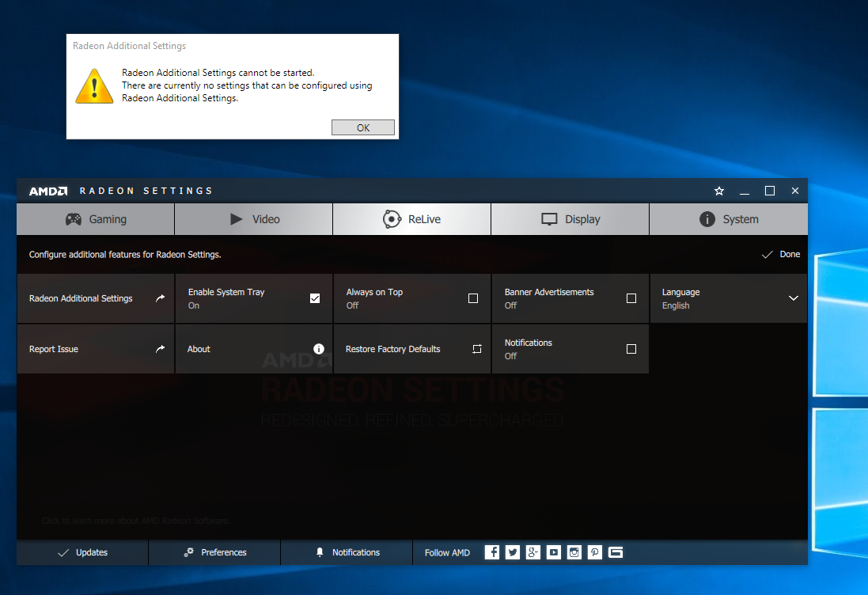
Task: Click the Done button
Action: pos(781,254)
